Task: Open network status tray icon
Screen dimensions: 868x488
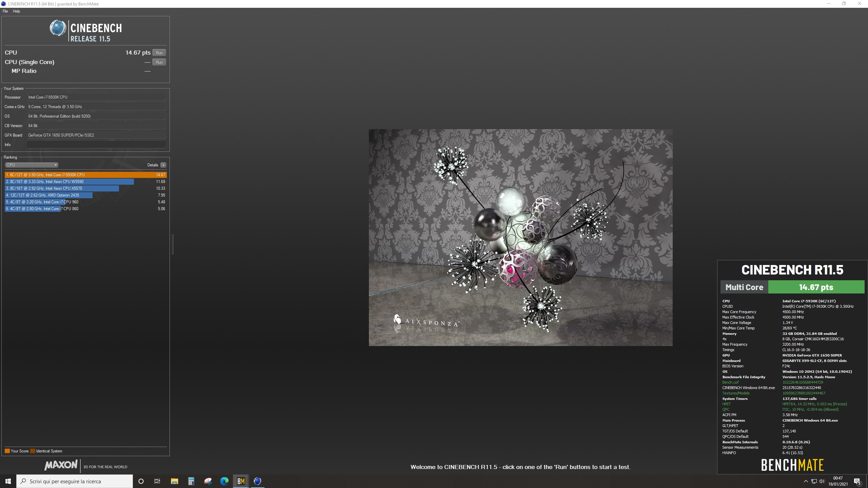Action: [x=814, y=481]
